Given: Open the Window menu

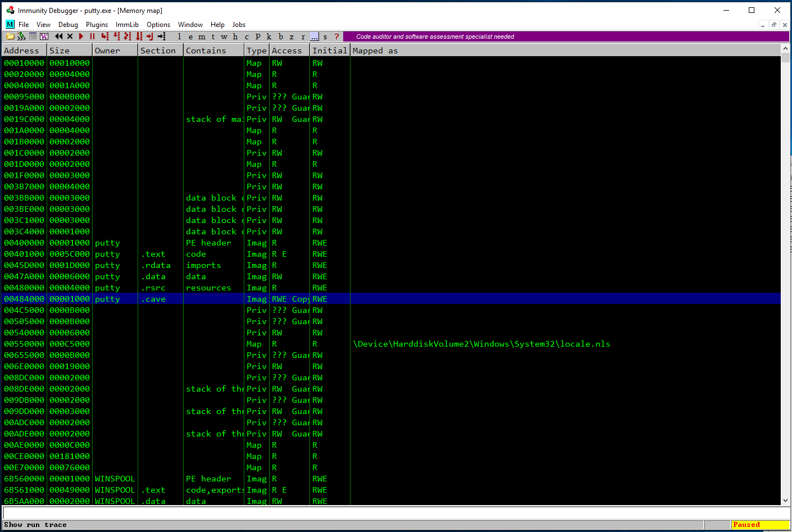Looking at the screenshot, I should (x=190, y=25).
